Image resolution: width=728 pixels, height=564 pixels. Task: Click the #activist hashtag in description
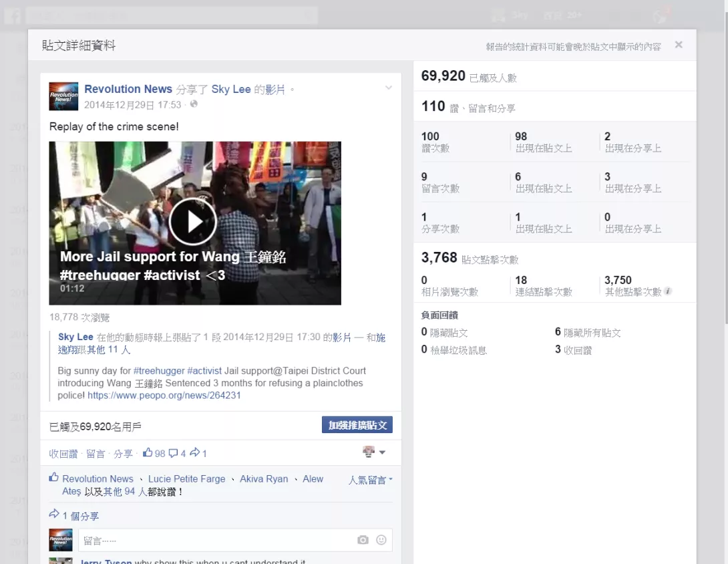(204, 371)
